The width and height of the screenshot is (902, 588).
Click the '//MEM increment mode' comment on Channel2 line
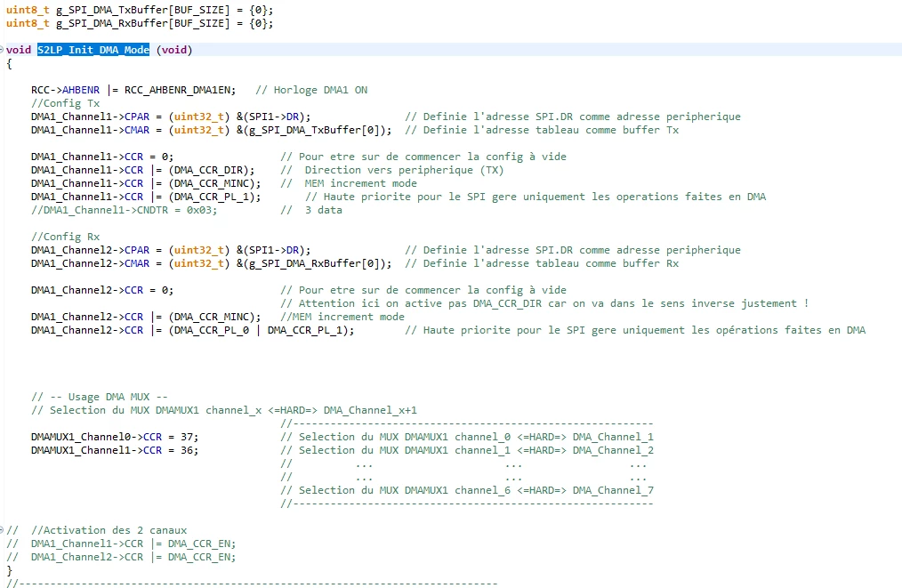[x=342, y=317]
